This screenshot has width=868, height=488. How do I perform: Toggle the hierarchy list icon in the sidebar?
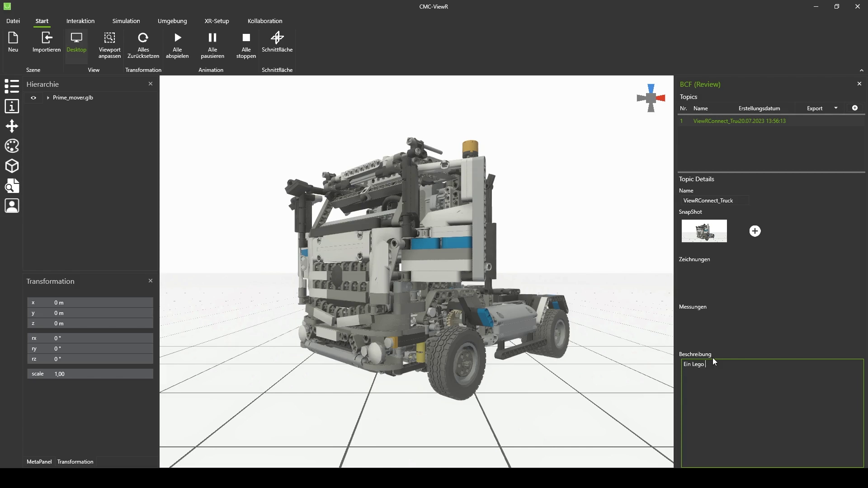pos(12,86)
